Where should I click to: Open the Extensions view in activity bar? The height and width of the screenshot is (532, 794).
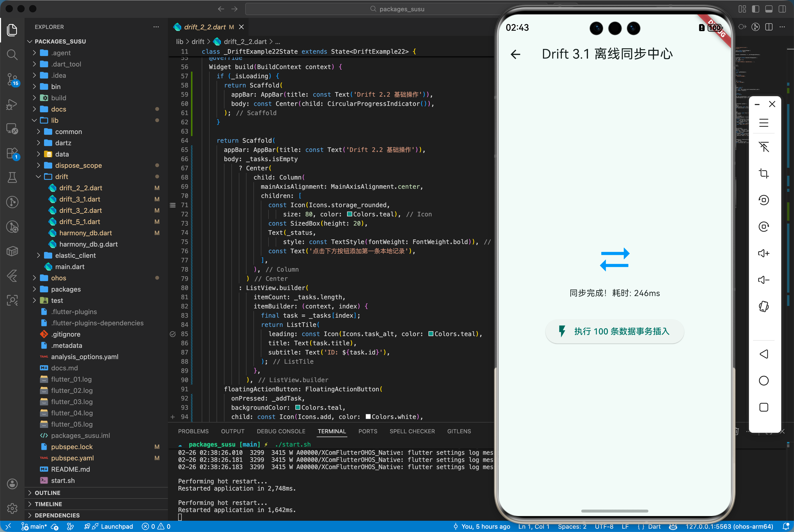coord(12,153)
